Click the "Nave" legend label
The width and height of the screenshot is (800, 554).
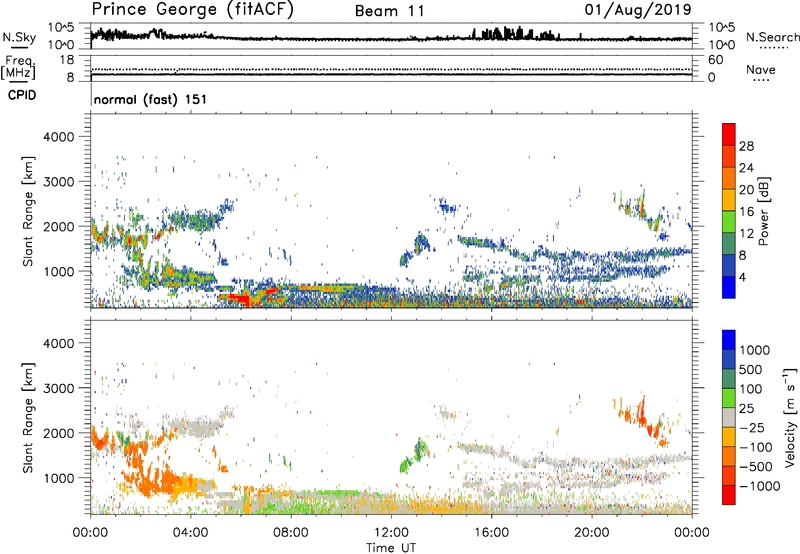pos(761,69)
